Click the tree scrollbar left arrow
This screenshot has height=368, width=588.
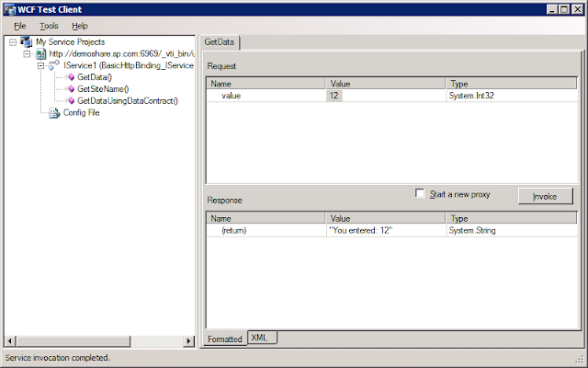click(x=10, y=340)
